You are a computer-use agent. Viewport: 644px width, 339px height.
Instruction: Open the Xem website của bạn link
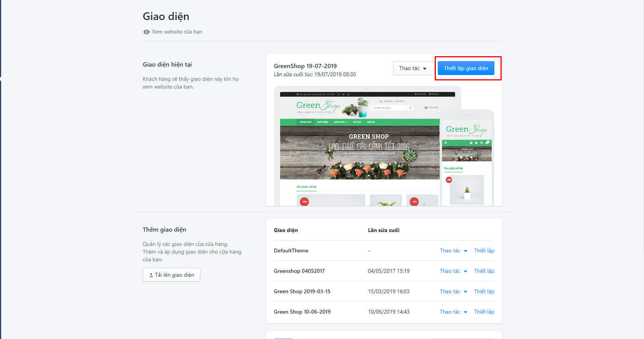[x=177, y=32]
